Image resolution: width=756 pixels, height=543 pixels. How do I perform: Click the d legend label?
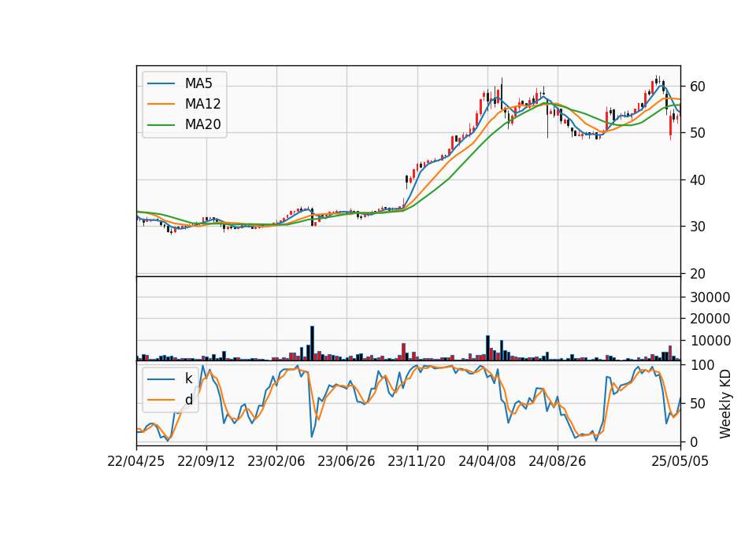(x=188, y=400)
